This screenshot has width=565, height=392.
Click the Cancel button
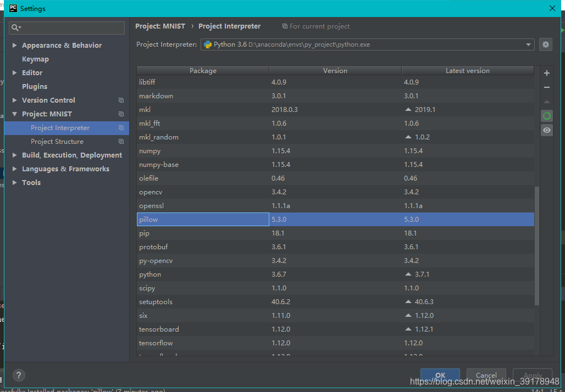[486, 375]
